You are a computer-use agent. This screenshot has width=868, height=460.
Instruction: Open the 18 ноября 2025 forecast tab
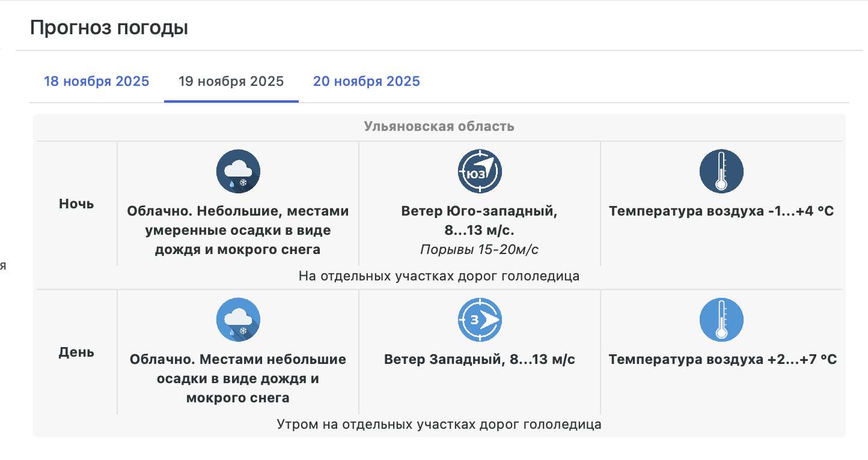point(96,82)
